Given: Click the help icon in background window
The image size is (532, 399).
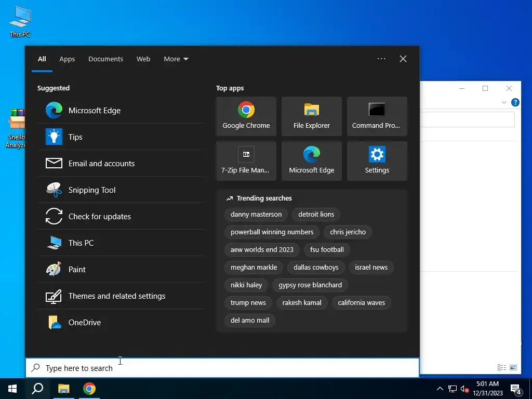Looking at the screenshot, I should (x=515, y=102).
